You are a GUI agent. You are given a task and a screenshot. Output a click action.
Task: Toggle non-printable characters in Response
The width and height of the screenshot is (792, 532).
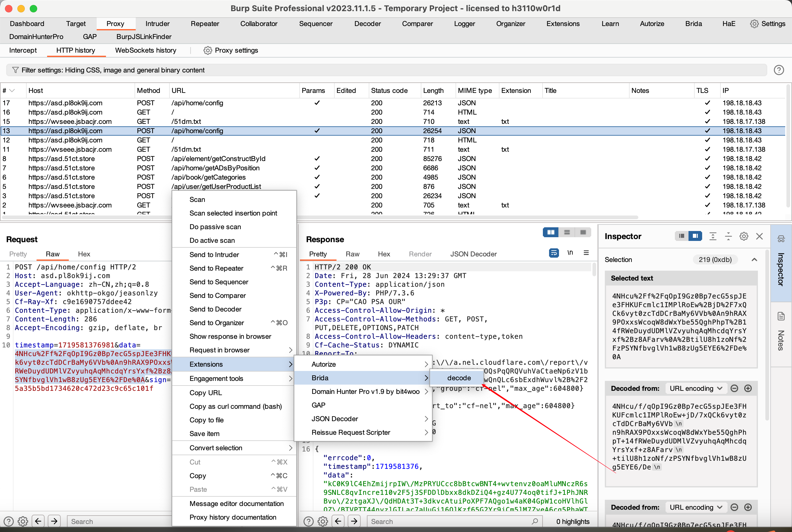(570, 253)
